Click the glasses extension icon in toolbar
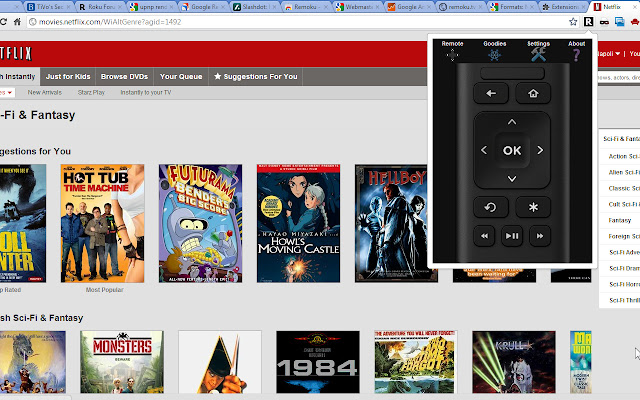The image size is (640, 400). [x=604, y=22]
